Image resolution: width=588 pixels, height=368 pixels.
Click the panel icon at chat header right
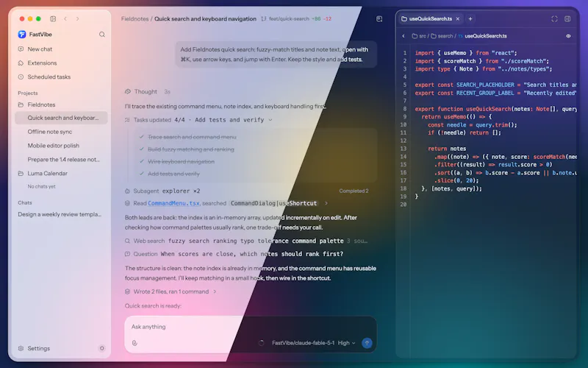(379, 19)
